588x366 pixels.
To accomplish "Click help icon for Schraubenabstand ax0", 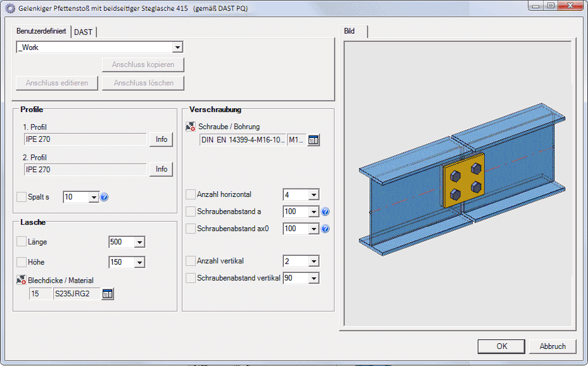I will pos(325,229).
